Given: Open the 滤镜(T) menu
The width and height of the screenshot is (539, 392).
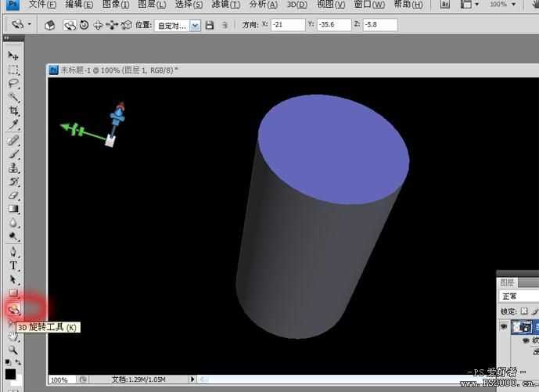Looking at the screenshot, I should click(x=225, y=5).
